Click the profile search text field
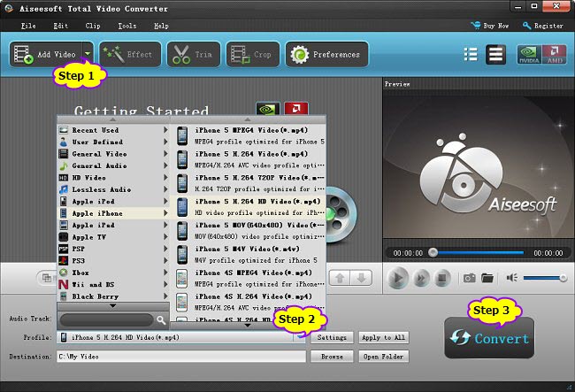 (x=106, y=319)
